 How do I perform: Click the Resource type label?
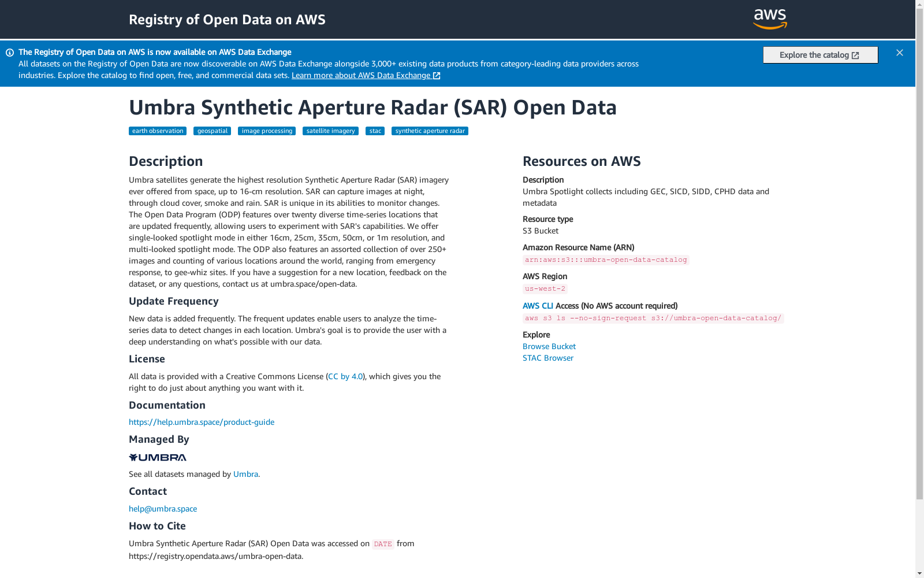(x=547, y=219)
